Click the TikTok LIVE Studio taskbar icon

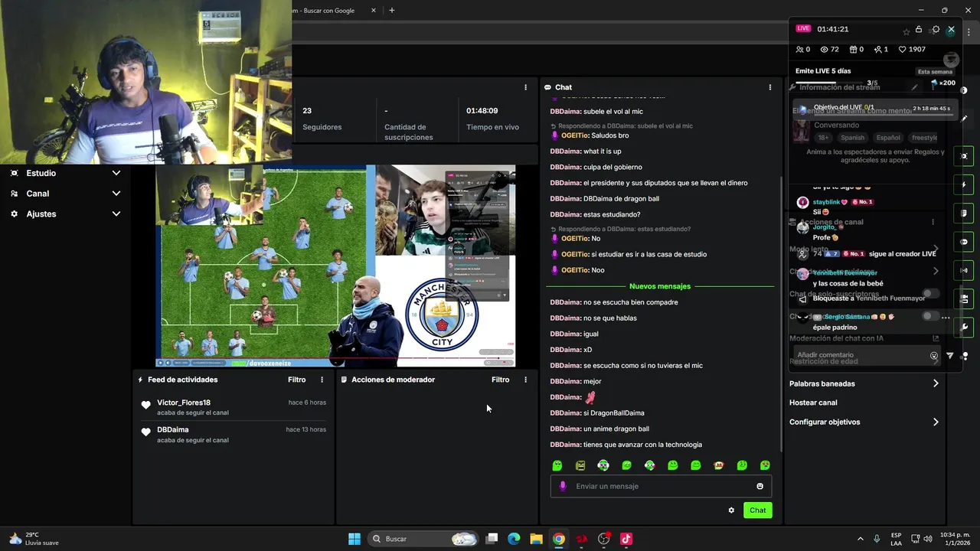pyautogui.click(x=626, y=539)
